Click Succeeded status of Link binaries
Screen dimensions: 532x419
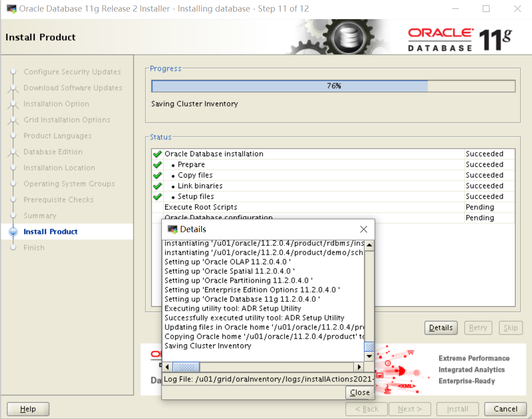(x=485, y=186)
